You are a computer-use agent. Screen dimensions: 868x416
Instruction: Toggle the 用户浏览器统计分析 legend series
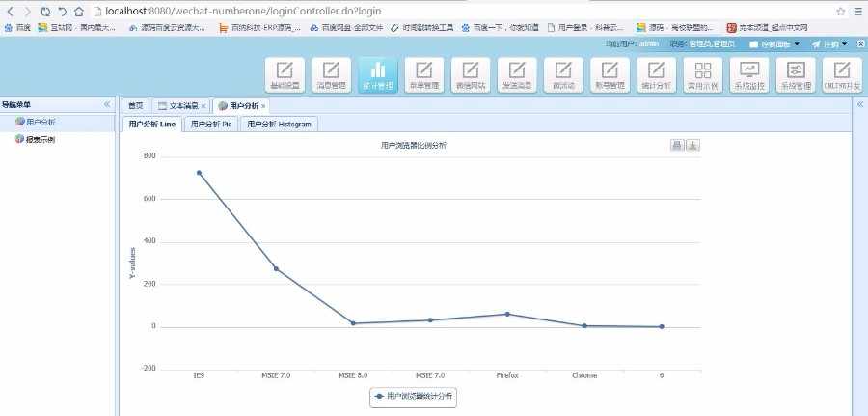[413, 397]
